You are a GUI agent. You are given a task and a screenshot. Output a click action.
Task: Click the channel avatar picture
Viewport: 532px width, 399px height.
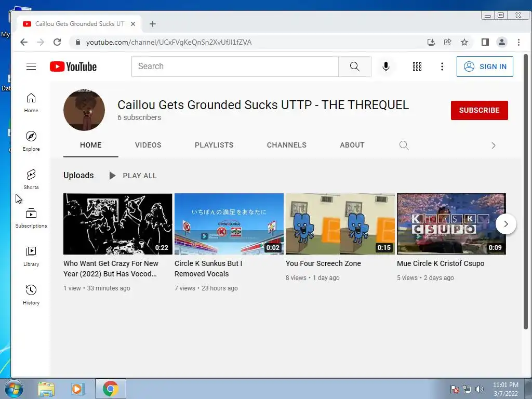coord(84,110)
